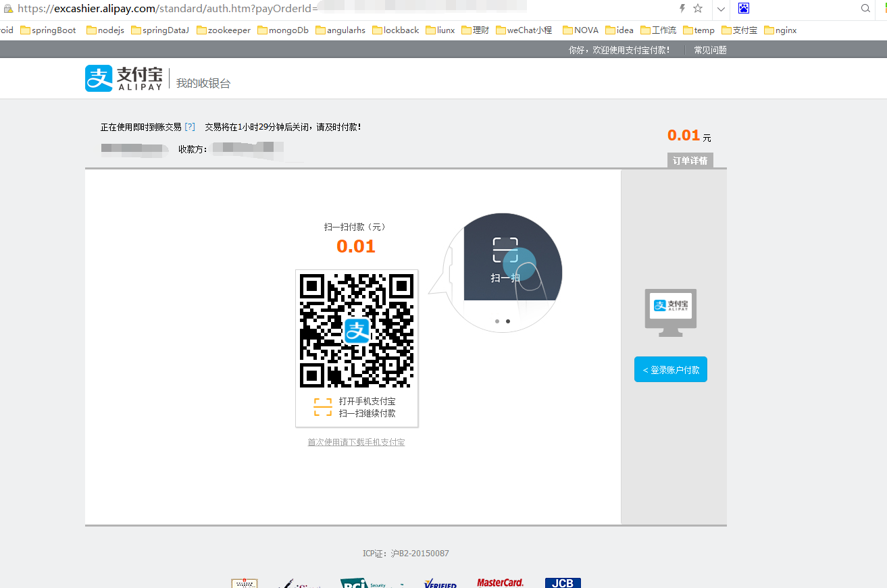Open the lockback bookmark folder
The height and width of the screenshot is (588, 887).
[396, 30]
